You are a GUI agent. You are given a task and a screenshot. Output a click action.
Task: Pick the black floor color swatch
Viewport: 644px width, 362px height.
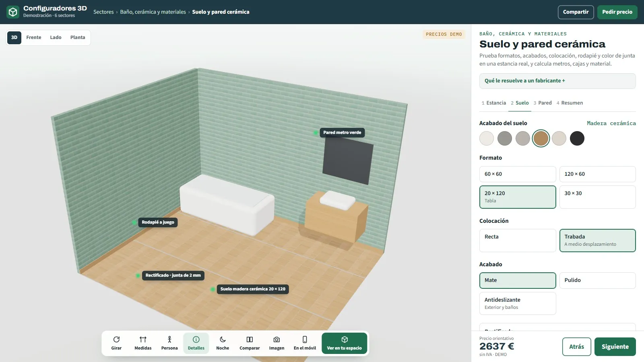coord(577,138)
